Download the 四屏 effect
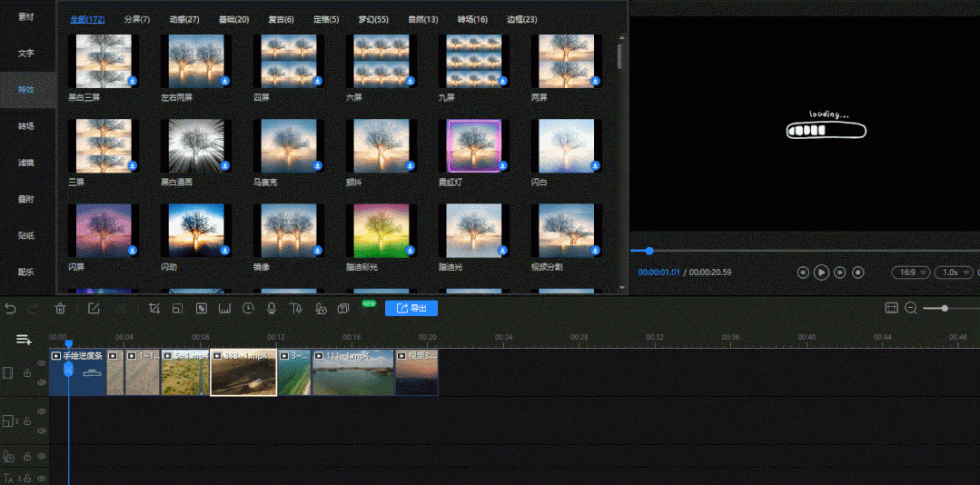 (318, 81)
